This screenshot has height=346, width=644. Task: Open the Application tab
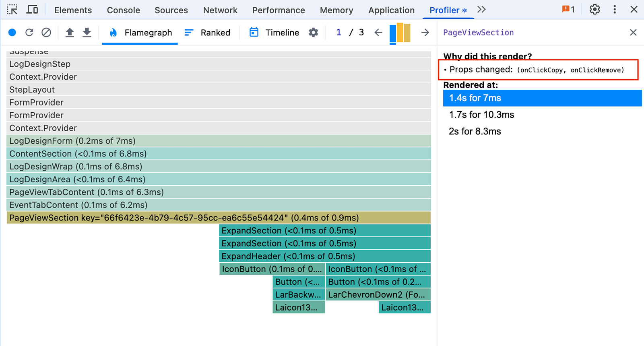391,10
